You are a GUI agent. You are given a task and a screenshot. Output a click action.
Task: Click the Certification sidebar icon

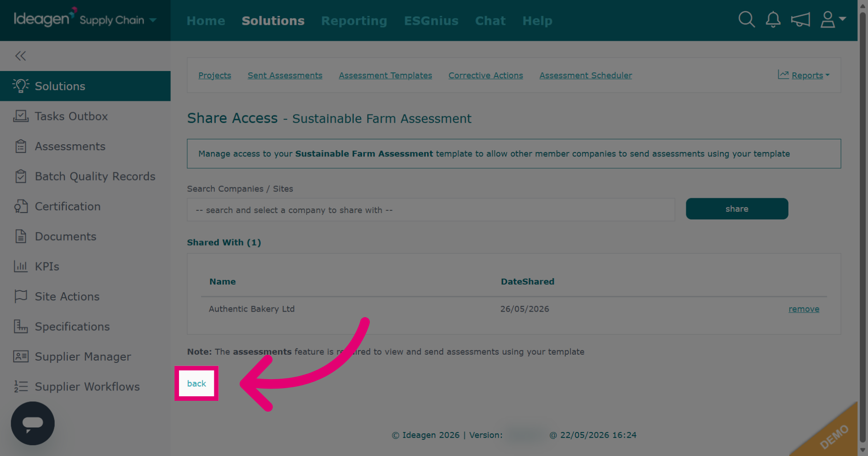[x=21, y=206]
